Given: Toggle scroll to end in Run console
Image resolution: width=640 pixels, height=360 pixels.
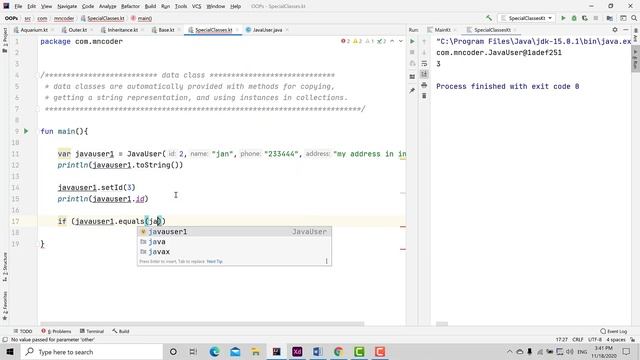Looking at the screenshot, I should [x=424, y=74].
